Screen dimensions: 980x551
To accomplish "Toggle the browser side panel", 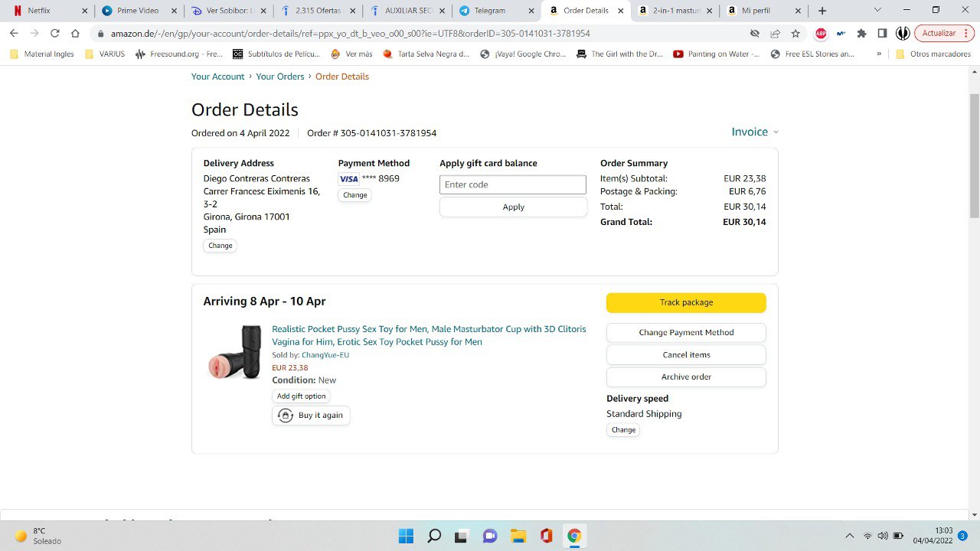I will 882,34.
